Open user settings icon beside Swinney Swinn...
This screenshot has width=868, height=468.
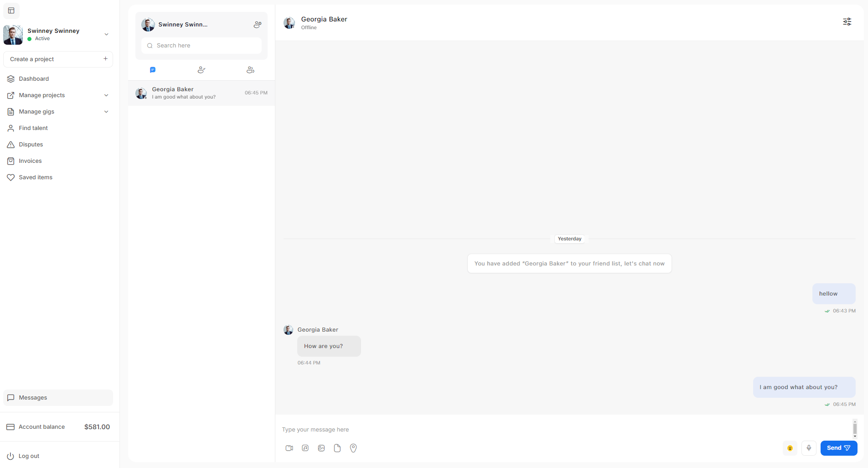point(258,25)
